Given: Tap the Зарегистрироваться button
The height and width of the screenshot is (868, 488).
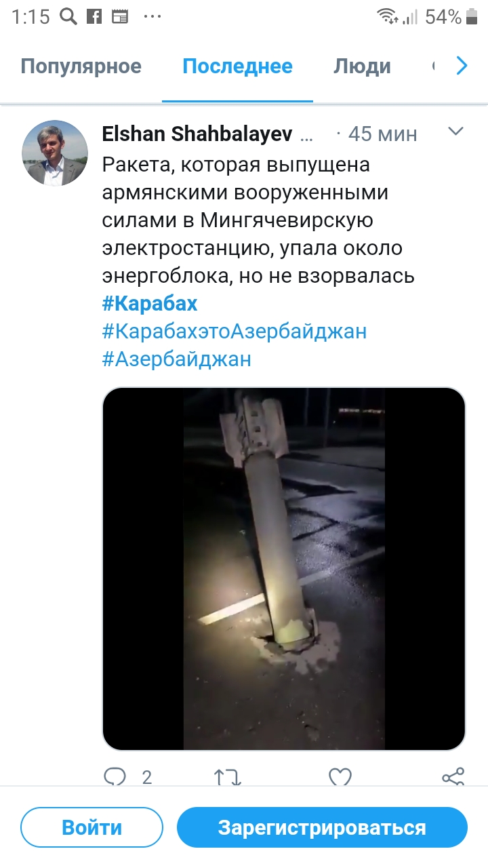Looking at the screenshot, I should pyautogui.click(x=322, y=827).
